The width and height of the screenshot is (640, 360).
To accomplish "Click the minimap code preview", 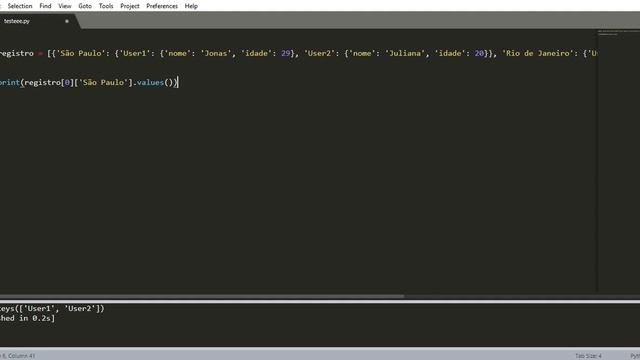I will coord(618,33).
